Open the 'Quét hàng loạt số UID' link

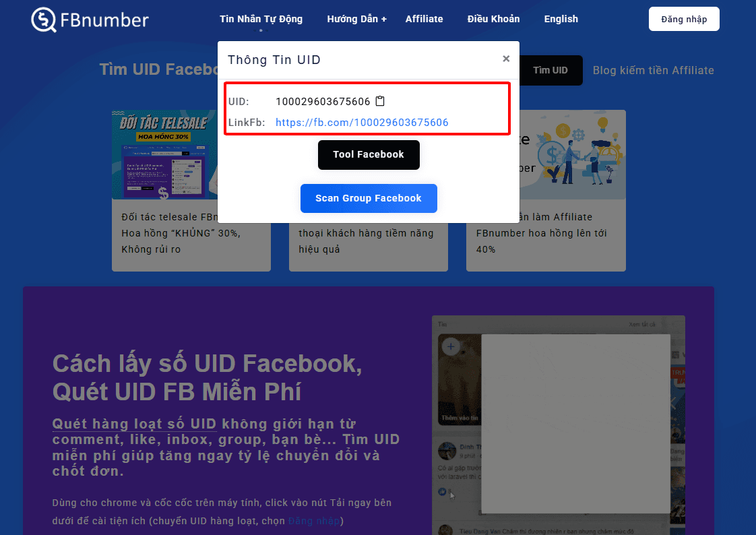[x=134, y=424]
